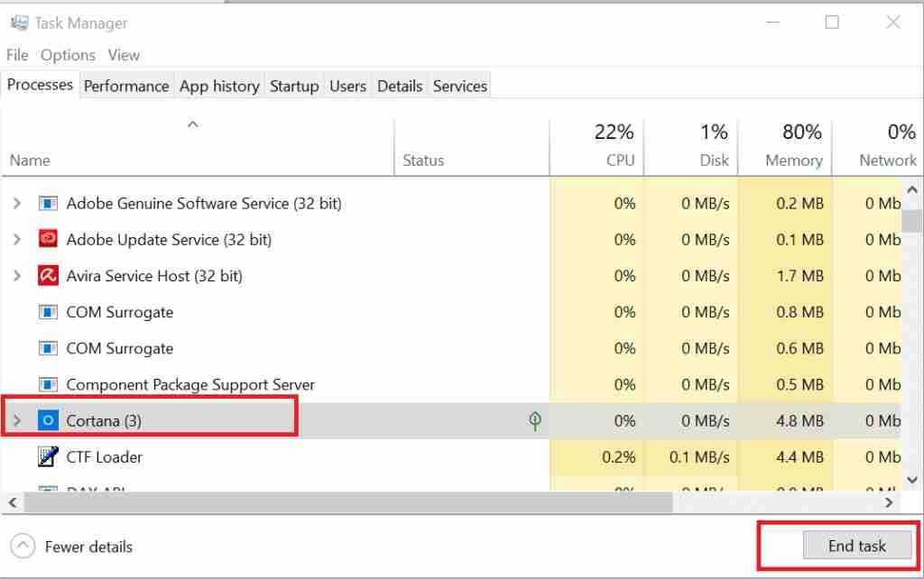Select the Avira Service Host icon
Image resolution: width=924 pixels, height=579 pixels.
48,275
